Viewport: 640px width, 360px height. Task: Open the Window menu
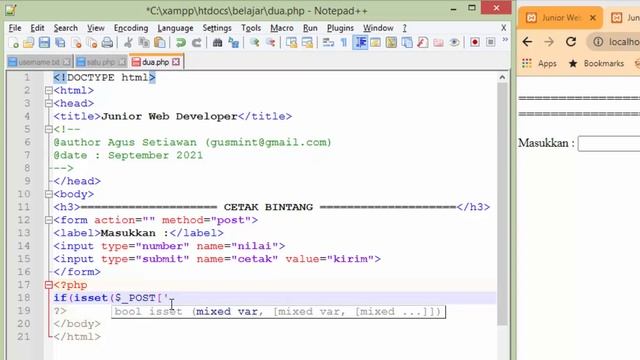378,28
